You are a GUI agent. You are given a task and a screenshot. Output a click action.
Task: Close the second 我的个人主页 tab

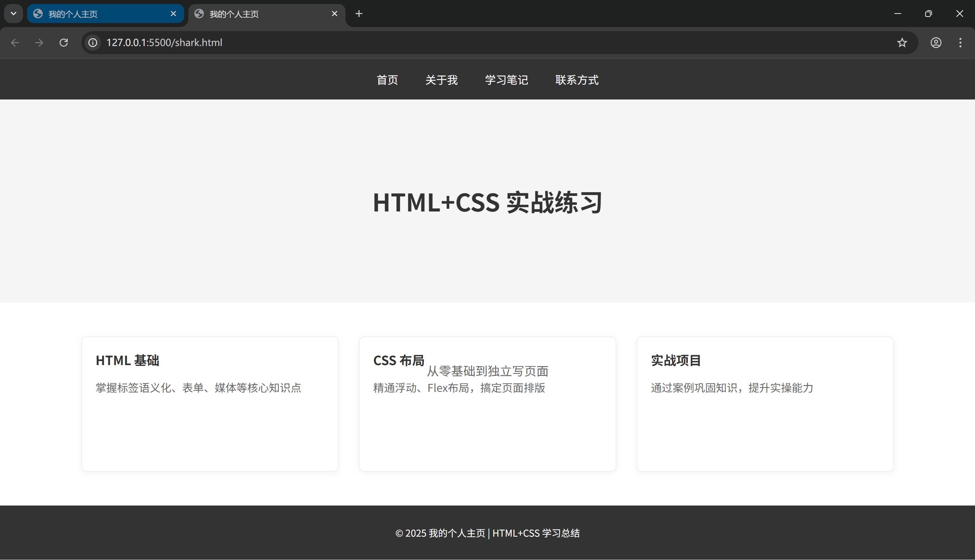pos(335,14)
